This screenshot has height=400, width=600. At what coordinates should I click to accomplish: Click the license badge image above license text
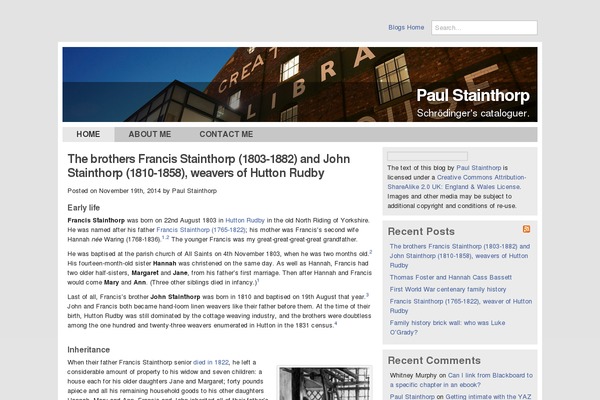coord(427,156)
